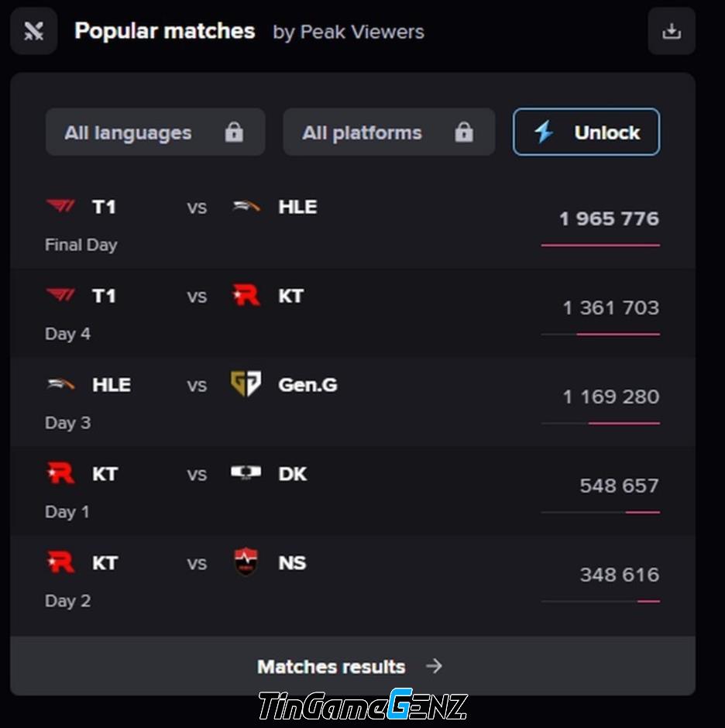Screen dimensions: 725x728
Task: Click the 348 616 peak viewers value
Action: (x=619, y=575)
